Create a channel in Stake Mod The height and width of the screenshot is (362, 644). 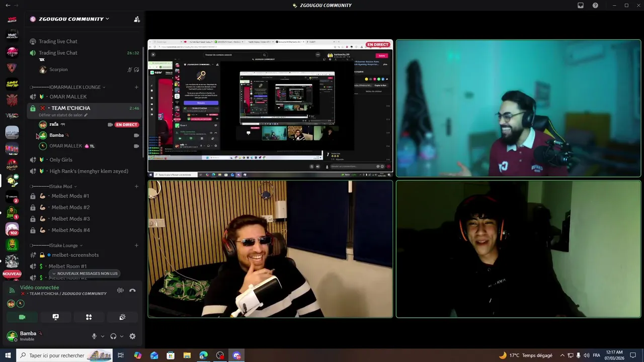pyautogui.click(x=136, y=187)
